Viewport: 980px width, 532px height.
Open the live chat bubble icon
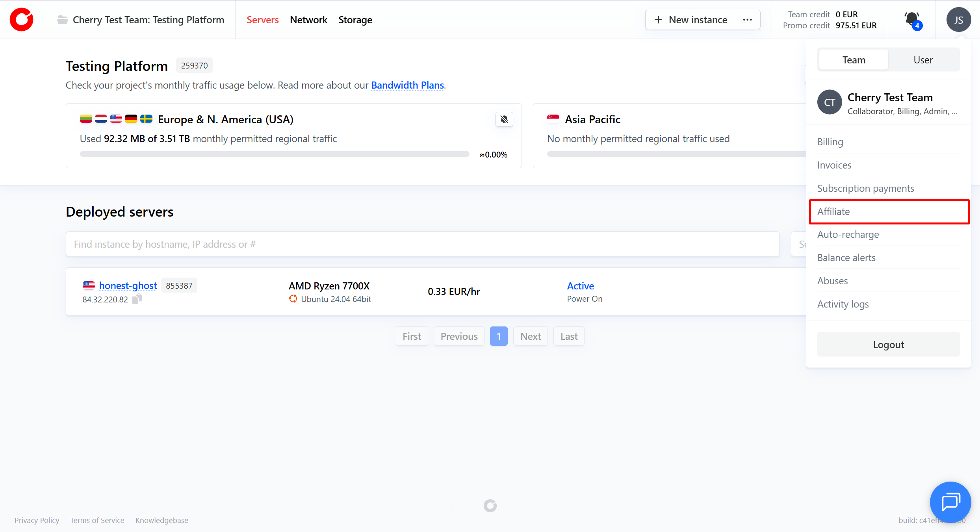tap(950, 502)
